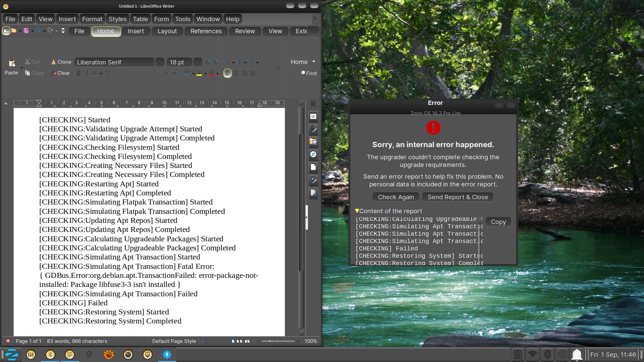The width and height of the screenshot is (644, 362).
Task: Activate Clone formatting tool
Action: (61, 62)
